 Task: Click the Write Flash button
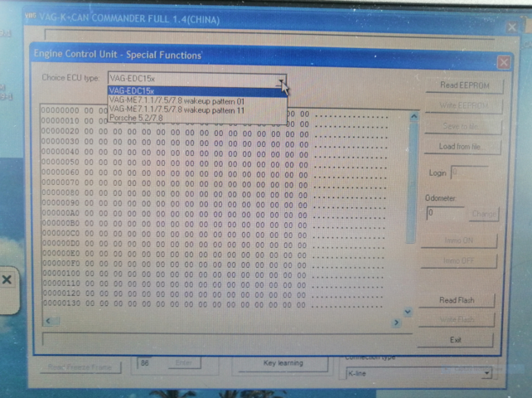tap(457, 320)
